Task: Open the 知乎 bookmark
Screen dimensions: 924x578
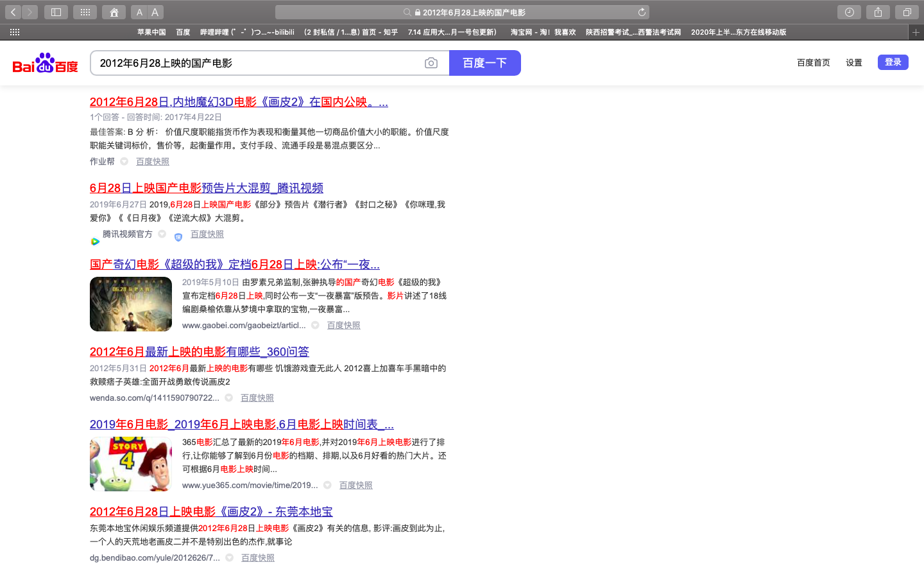Action: 350,32
